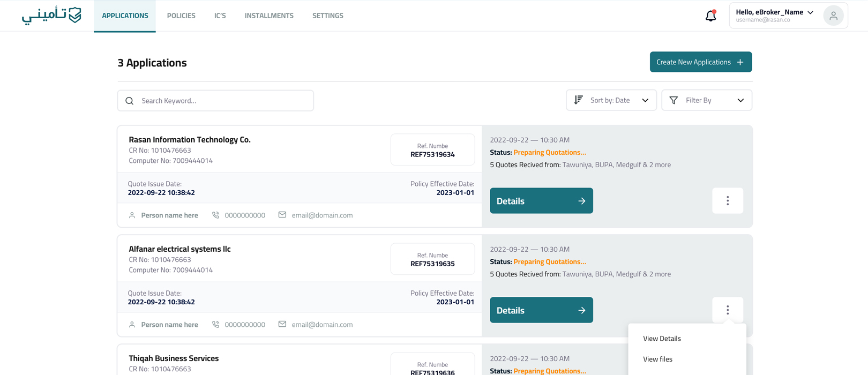
Task: Click the user avatar icon
Action: (833, 16)
